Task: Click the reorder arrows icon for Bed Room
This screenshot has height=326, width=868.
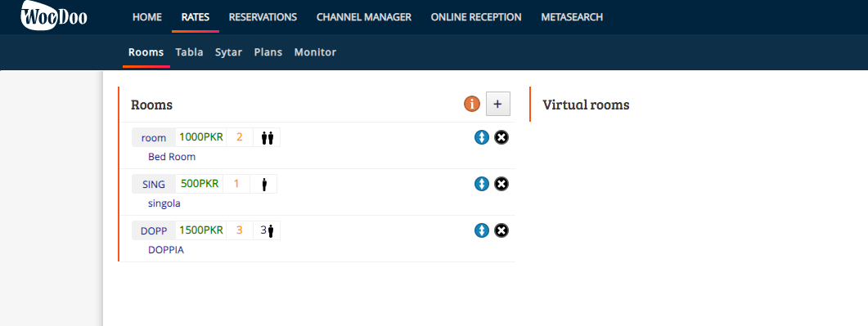Action: coord(482,137)
